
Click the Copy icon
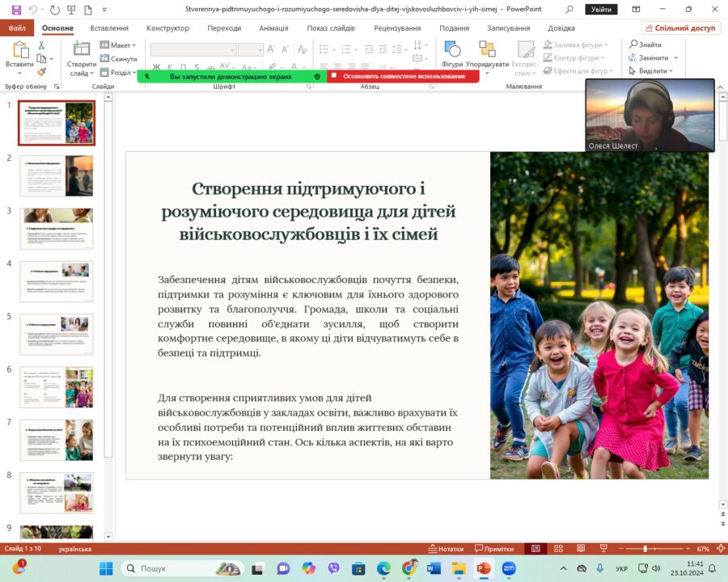point(42,58)
